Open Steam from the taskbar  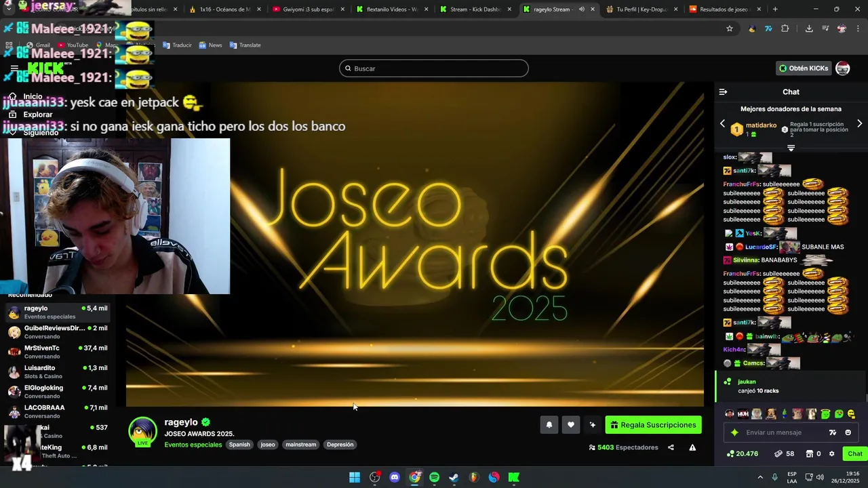(x=454, y=477)
